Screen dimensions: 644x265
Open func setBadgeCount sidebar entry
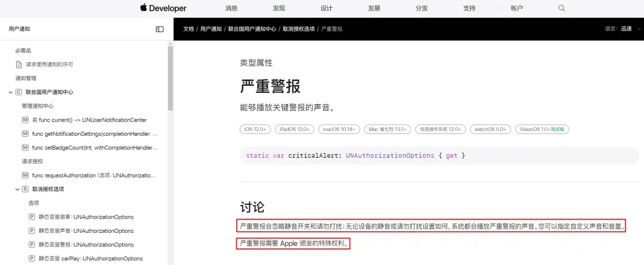tap(95, 148)
